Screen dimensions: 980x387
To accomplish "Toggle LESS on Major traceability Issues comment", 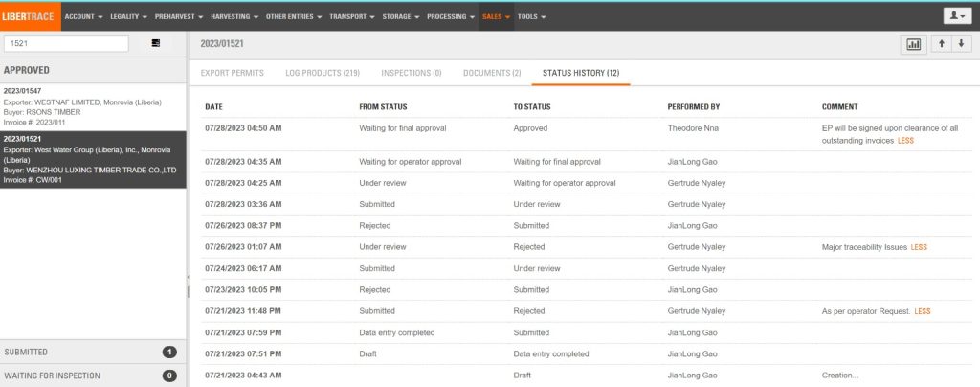I will coord(919,247).
